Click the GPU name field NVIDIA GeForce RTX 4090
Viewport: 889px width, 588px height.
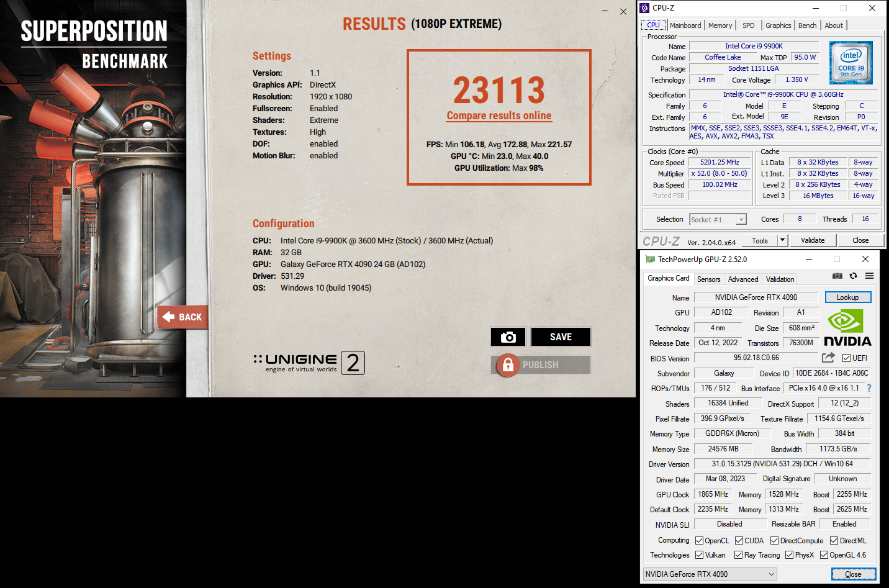[x=756, y=297]
